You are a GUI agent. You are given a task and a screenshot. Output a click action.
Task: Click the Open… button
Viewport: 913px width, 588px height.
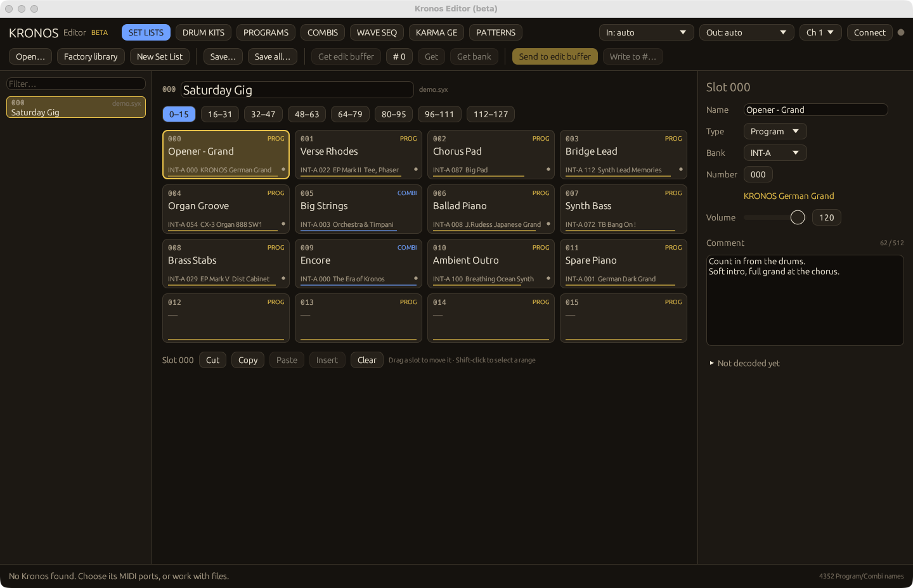coord(30,56)
